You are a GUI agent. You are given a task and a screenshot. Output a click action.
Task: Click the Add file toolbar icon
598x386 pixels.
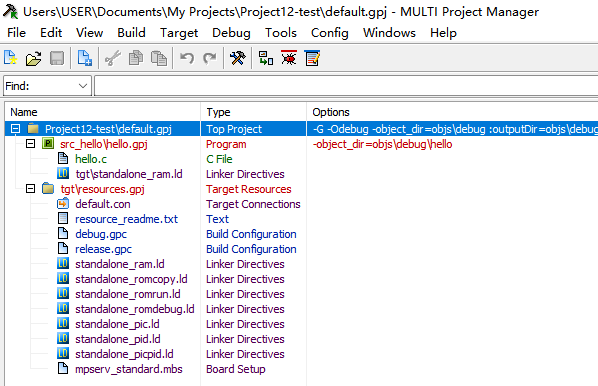click(x=84, y=58)
